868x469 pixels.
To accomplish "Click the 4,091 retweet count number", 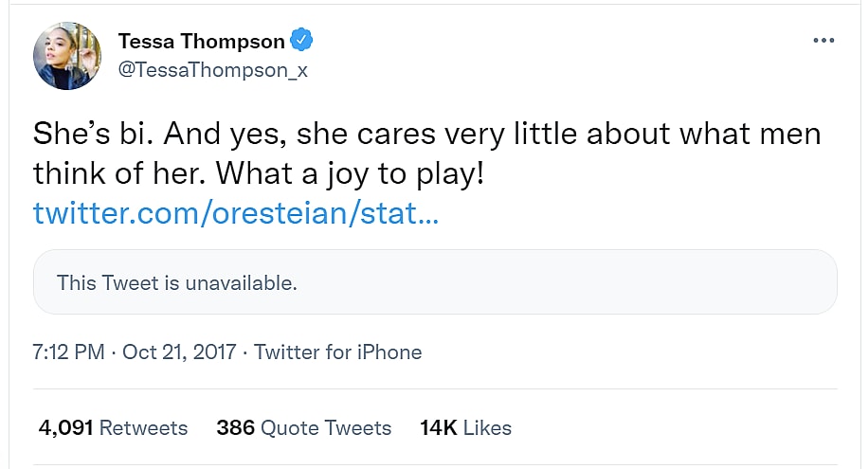I will point(65,428).
